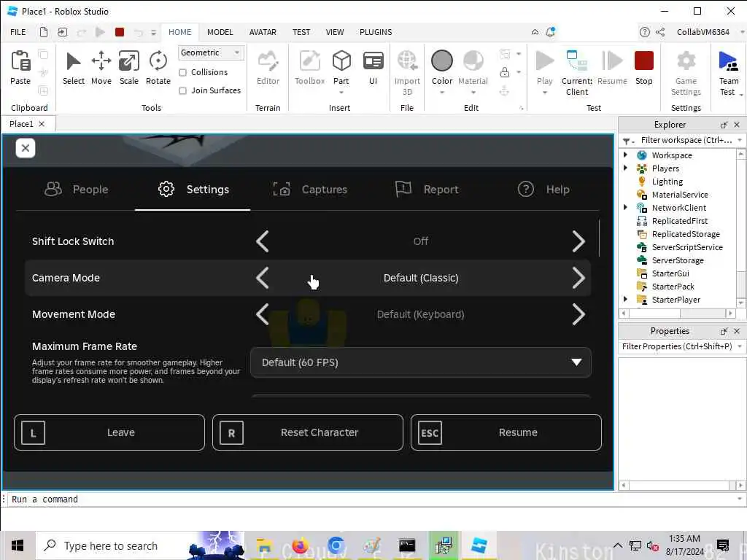The height and width of the screenshot is (560, 747).
Task: Click the lock icon in Edit group
Action: click(x=505, y=72)
